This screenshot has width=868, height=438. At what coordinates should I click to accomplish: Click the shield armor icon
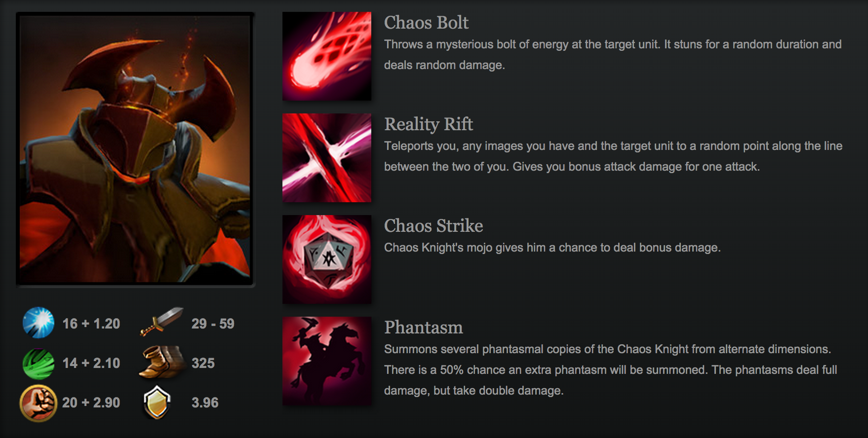tap(157, 402)
